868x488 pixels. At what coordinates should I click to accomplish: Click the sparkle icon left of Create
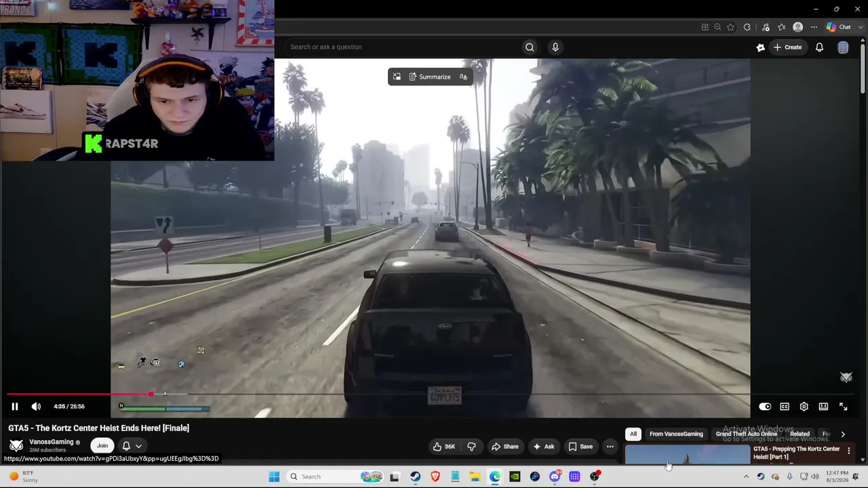[760, 47]
